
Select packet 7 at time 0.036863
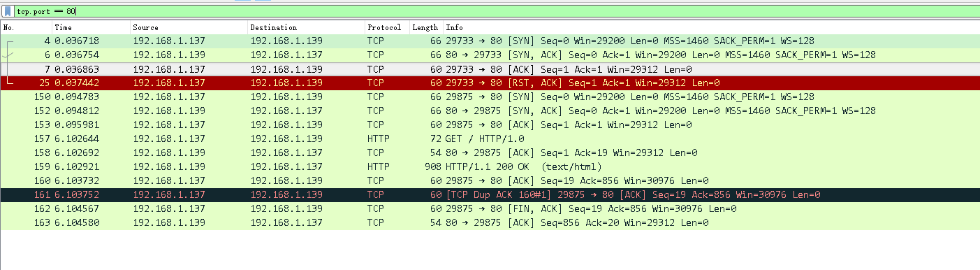tap(490, 69)
